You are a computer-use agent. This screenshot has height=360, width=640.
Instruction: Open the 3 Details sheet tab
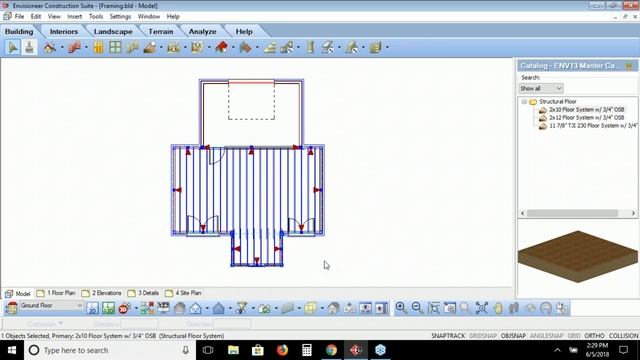pyautogui.click(x=143, y=293)
